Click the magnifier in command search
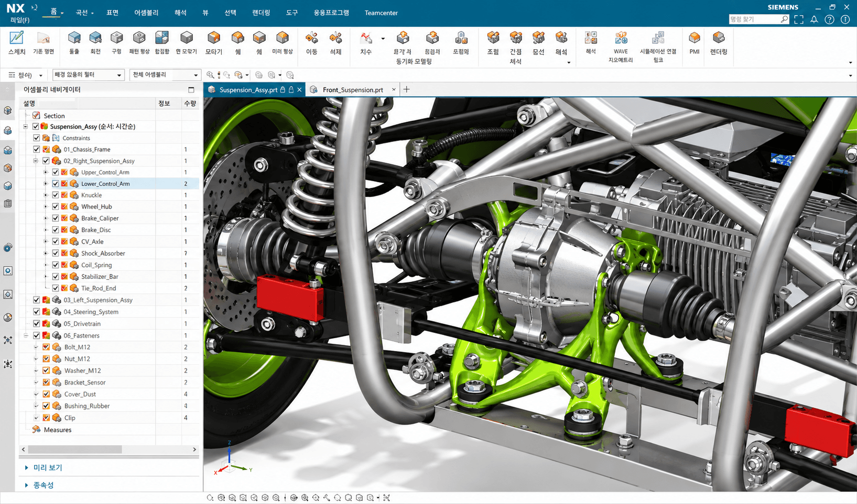Screen dimensions: 857x504 [784, 19]
